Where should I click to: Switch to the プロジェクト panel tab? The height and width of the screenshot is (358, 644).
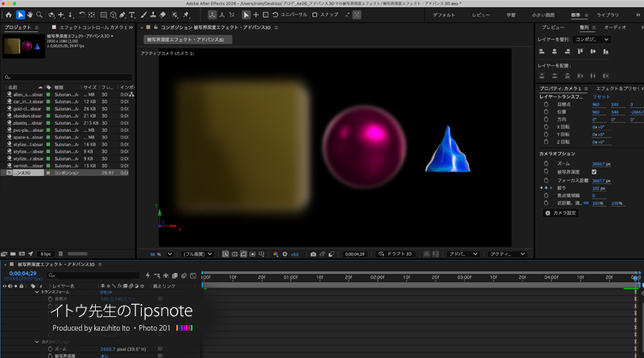pos(18,27)
